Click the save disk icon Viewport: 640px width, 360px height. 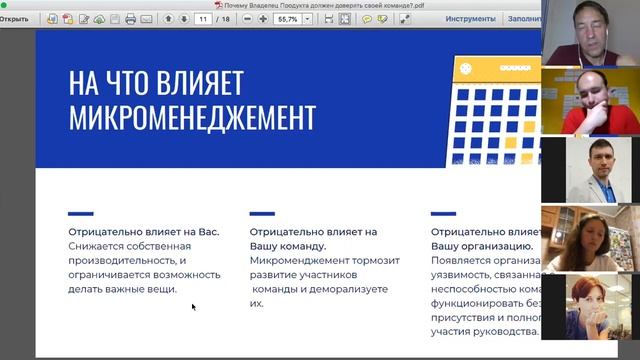pos(115,19)
